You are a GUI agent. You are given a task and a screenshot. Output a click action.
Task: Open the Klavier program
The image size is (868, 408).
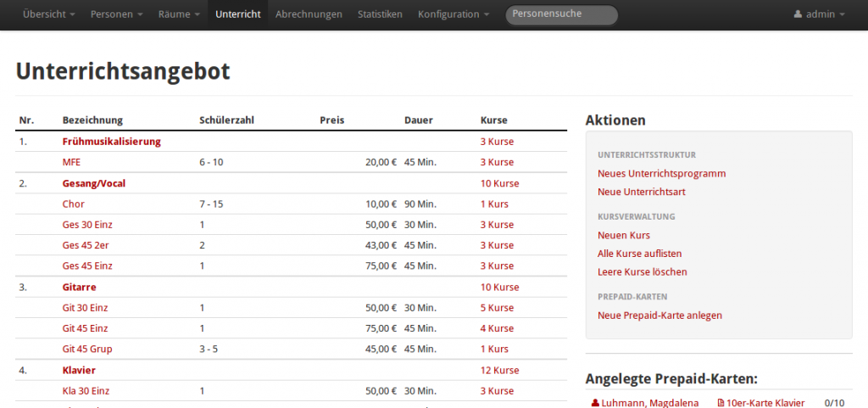point(79,370)
